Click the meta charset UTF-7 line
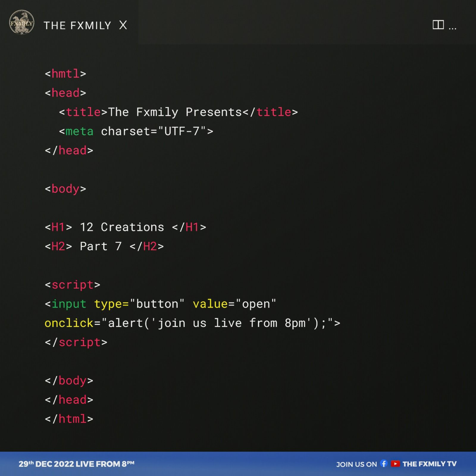The image size is (476, 476). point(136,131)
